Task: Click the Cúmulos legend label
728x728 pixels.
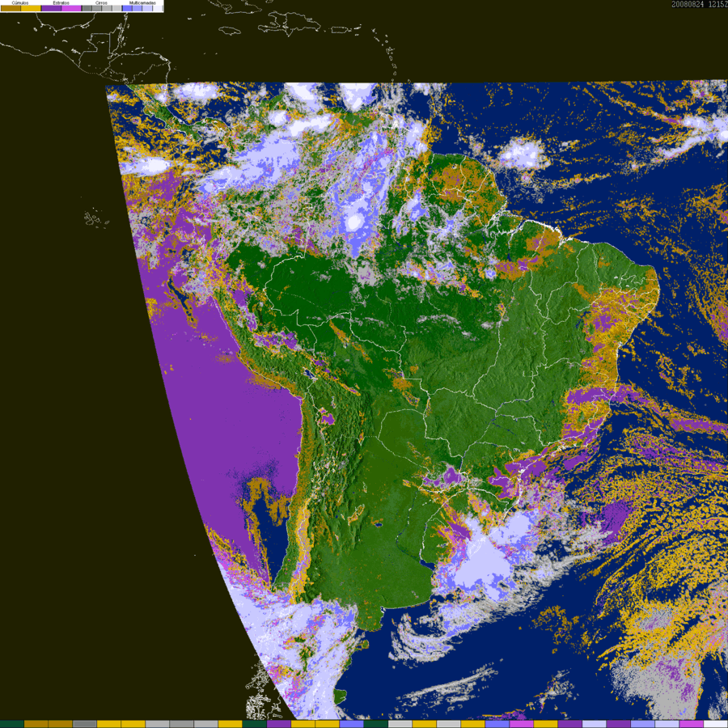Action: click(x=20, y=2)
